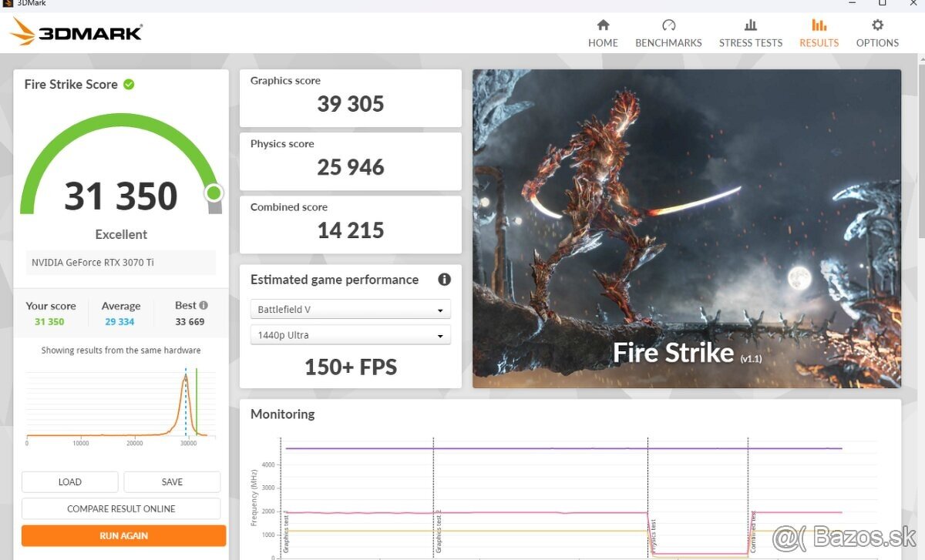
Task: Click the green score gauge indicator knob
Action: click(214, 193)
